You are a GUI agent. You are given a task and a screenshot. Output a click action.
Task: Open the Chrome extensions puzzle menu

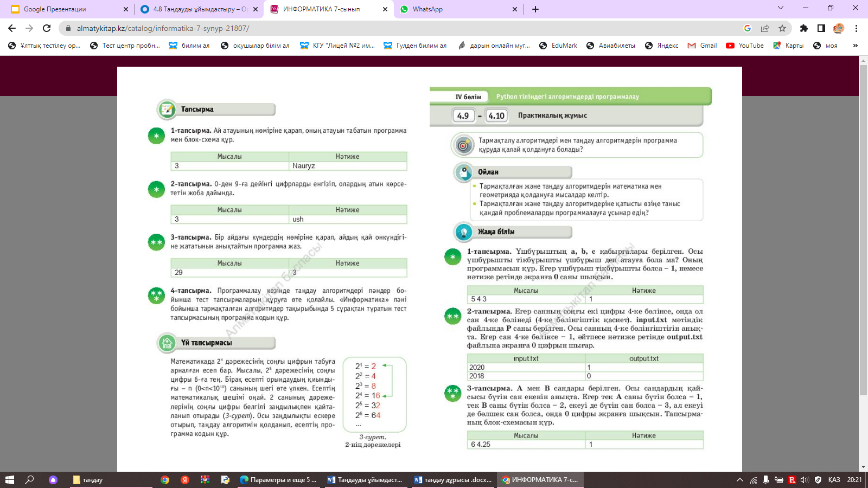pos(804,28)
